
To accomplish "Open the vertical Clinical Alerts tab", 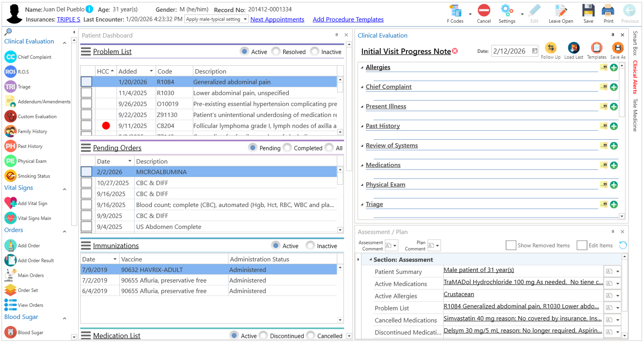I will [635, 77].
